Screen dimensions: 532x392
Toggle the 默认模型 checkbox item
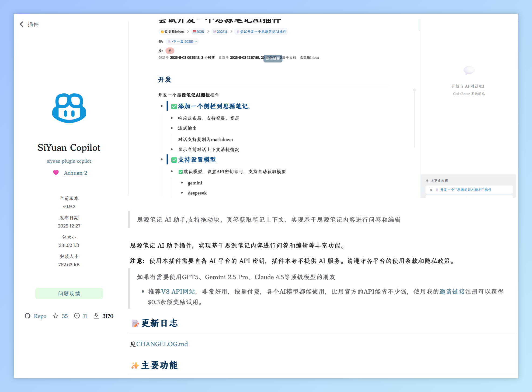pyautogui.click(x=180, y=172)
